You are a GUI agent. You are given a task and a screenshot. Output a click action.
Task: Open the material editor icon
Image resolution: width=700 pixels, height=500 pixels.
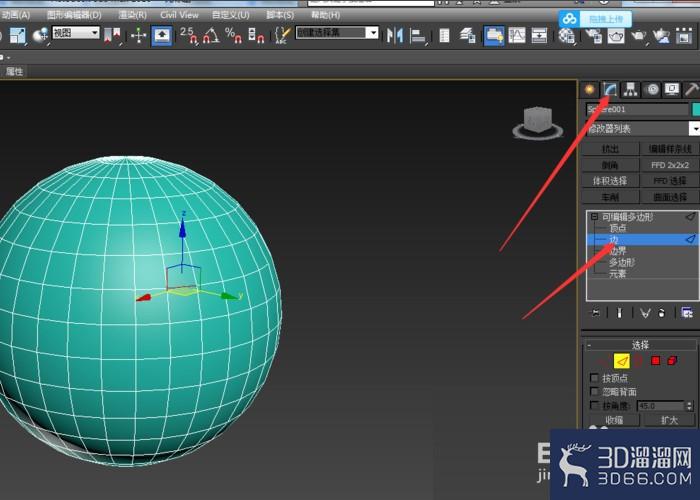point(567,35)
